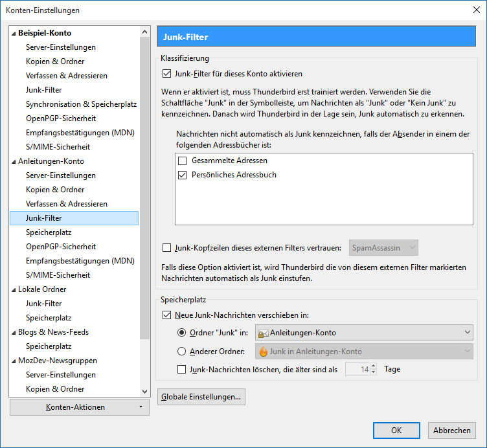Screen dimensions: 487x448
Task: Click the account list vertical scrollbar thumb
Action: click(144, 188)
